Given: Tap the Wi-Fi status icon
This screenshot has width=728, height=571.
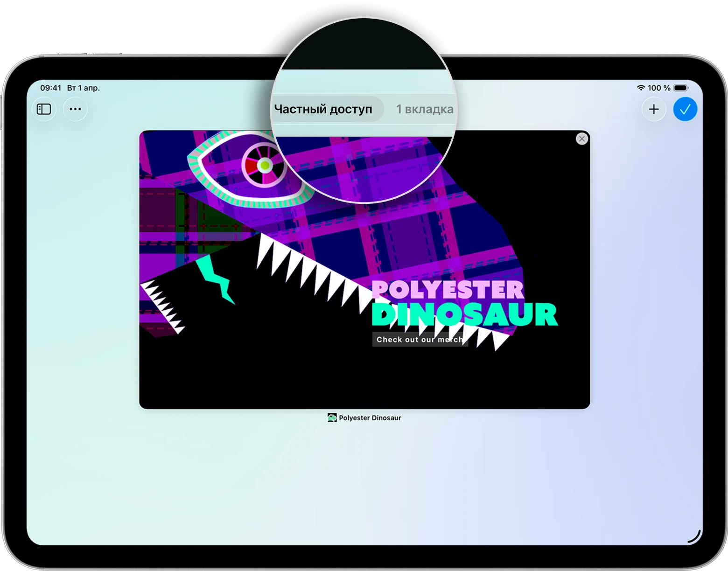Looking at the screenshot, I should (641, 88).
